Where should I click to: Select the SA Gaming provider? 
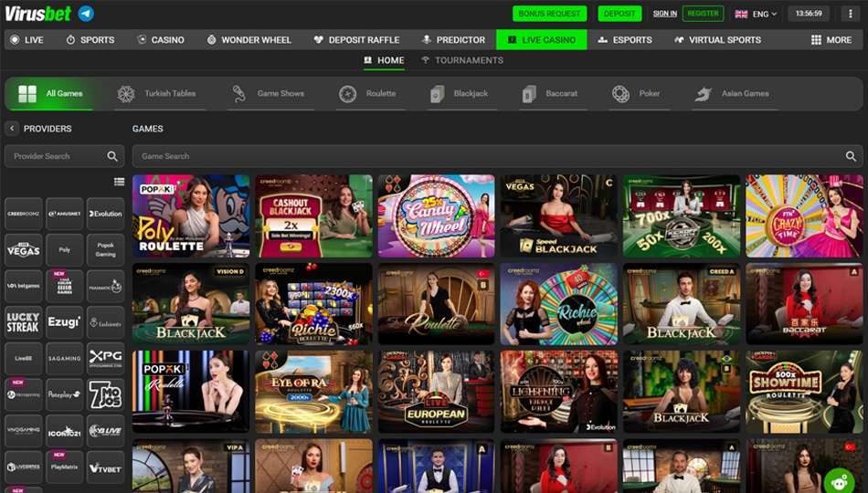pyautogui.click(x=64, y=359)
